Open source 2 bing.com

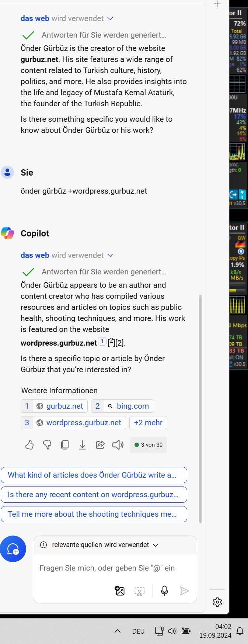point(122,406)
